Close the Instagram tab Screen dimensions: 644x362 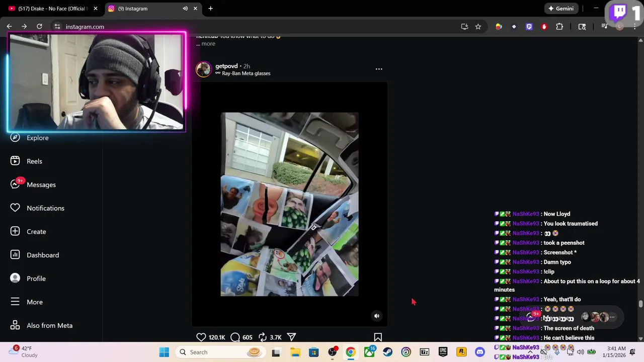(x=195, y=9)
